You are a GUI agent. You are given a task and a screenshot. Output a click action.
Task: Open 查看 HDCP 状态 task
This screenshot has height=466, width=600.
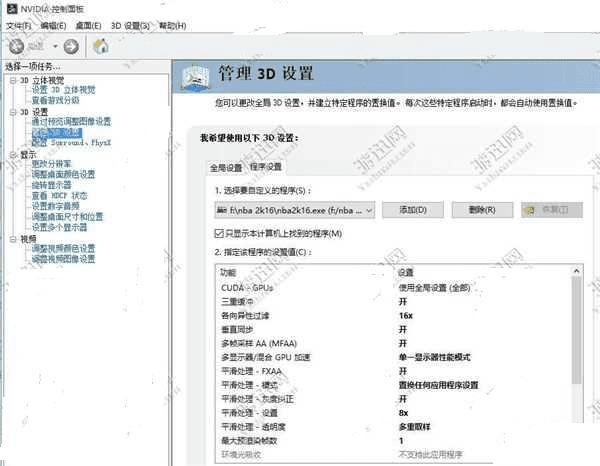[60, 196]
